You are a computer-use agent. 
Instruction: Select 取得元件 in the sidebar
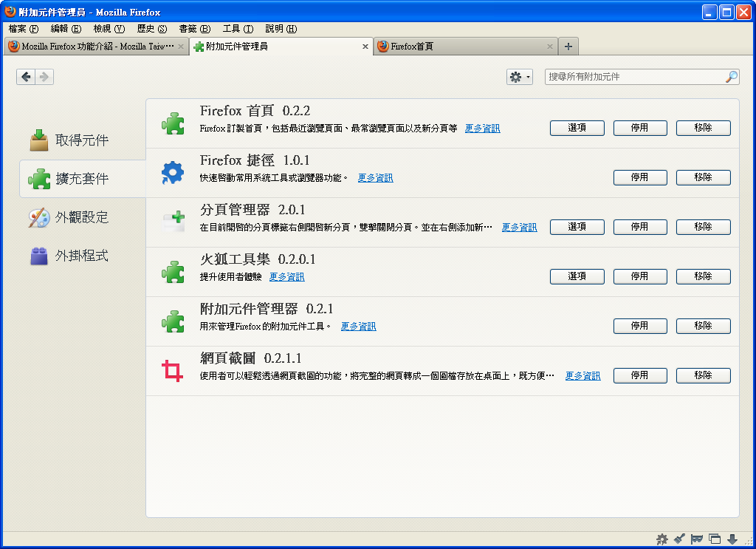tap(81, 140)
